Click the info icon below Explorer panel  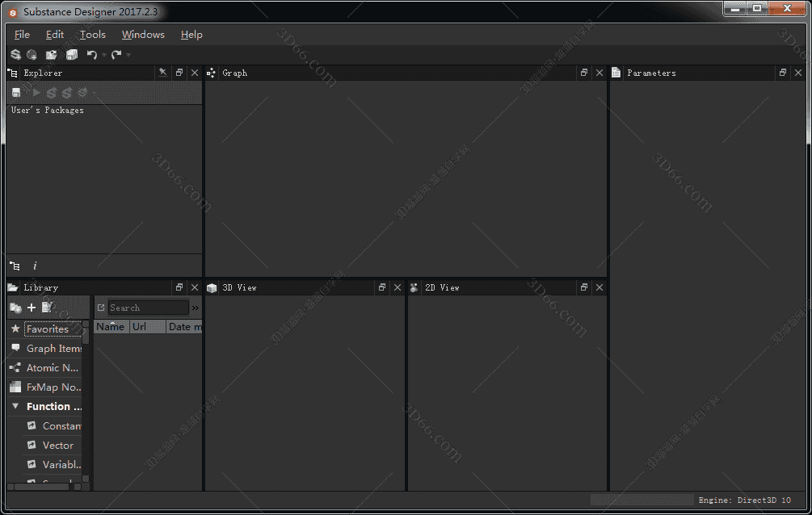pos(35,266)
